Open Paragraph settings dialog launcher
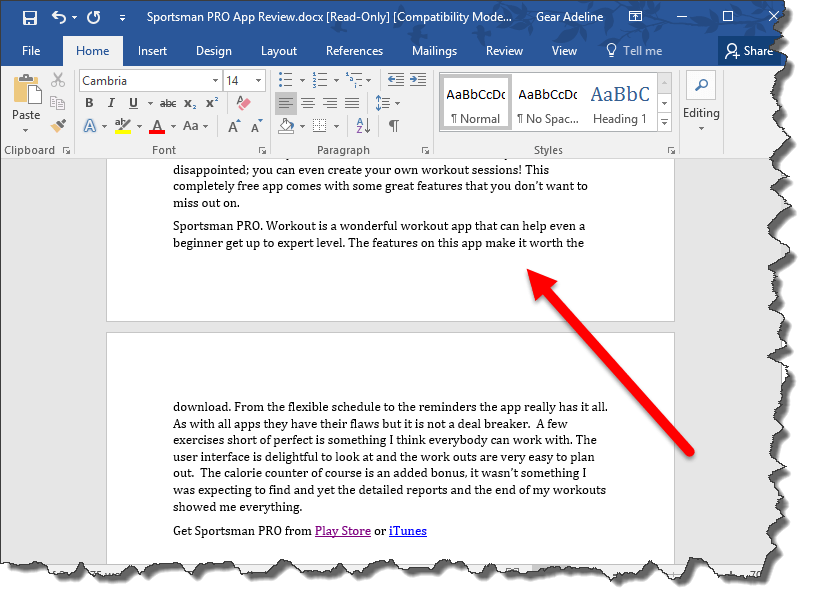The image size is (813, 602). pyautogui.click(x=425, y=150)
